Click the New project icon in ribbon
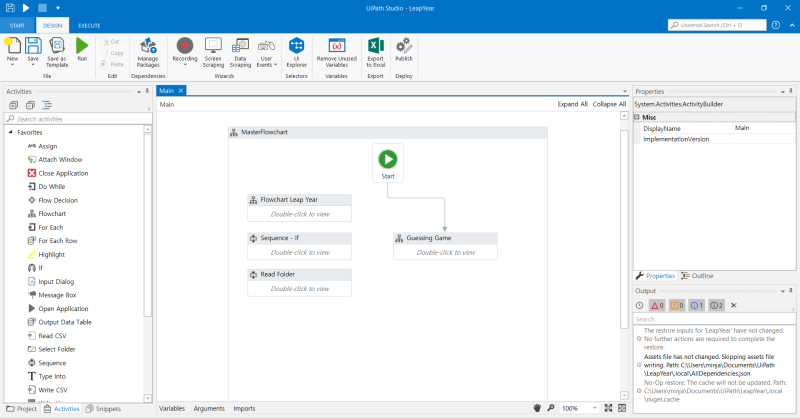The width and height of the screenshot is (800, 419). tap(12, 50)
